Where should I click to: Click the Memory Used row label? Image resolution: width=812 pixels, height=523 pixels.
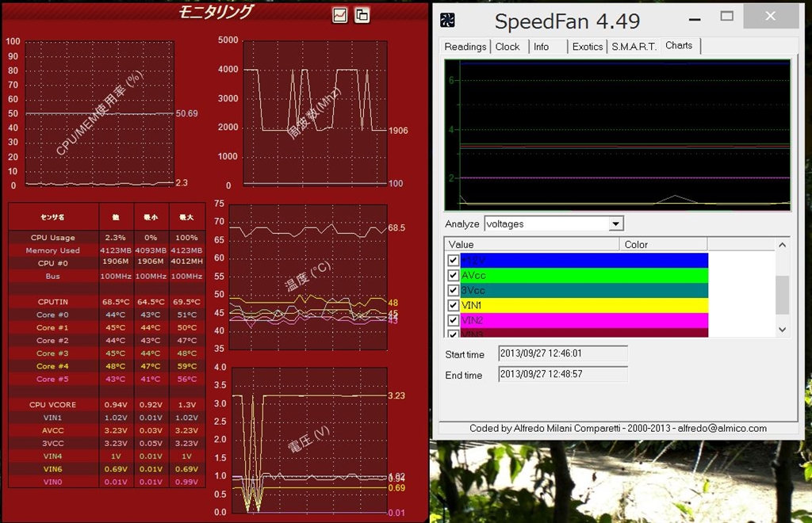pyautogui.click(x=53, y=250)
